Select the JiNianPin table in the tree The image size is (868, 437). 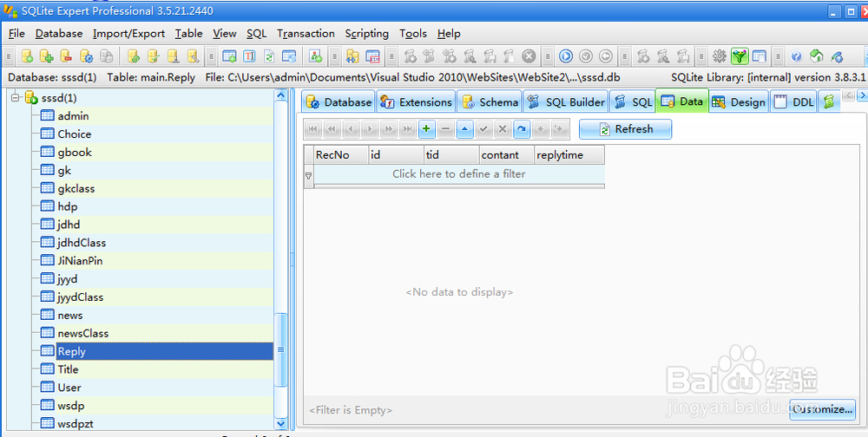pyautogui.click(x=80, y=261)
